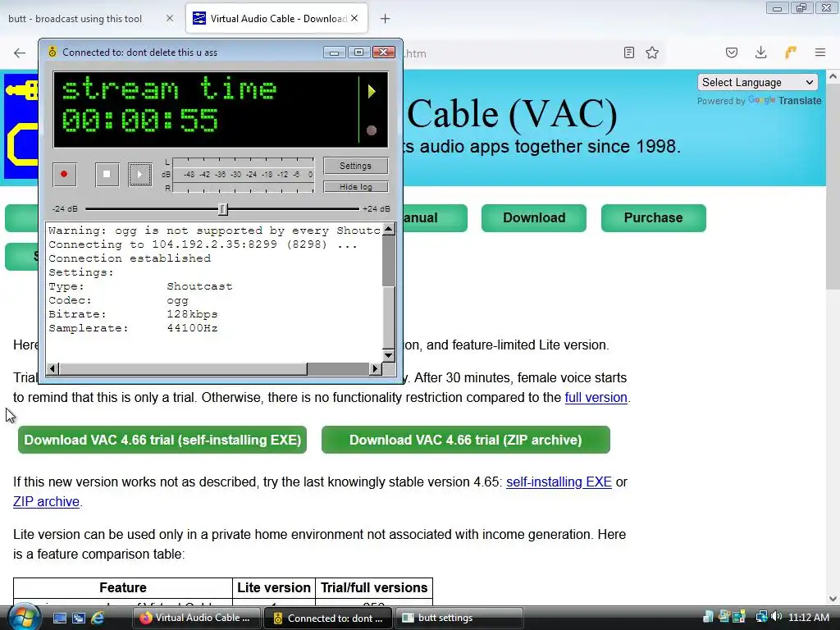Open the 4.65 ZIP archive link
This screenshot has height=630, width=840.
click(46, 501)
